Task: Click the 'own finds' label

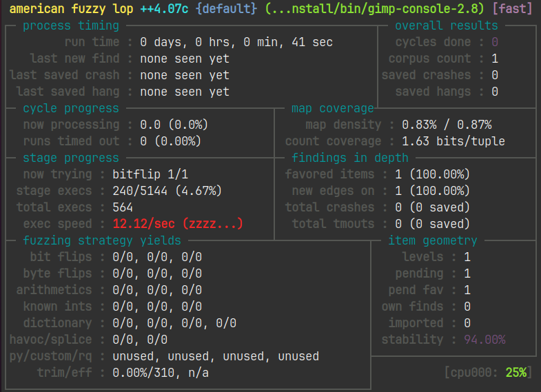Action: click(x=412, y=307)
